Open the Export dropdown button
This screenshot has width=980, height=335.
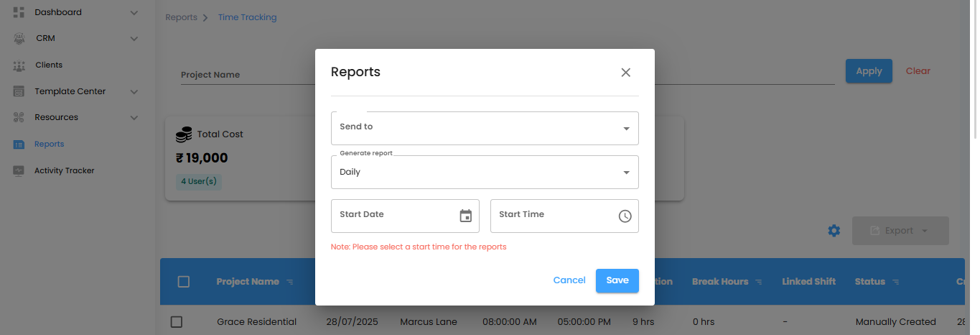point(900,231)
